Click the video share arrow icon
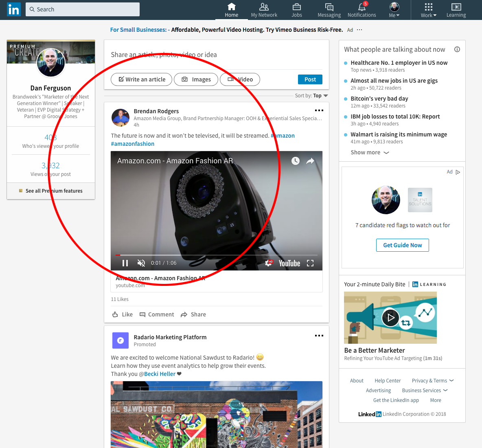 tap(310, 161)
